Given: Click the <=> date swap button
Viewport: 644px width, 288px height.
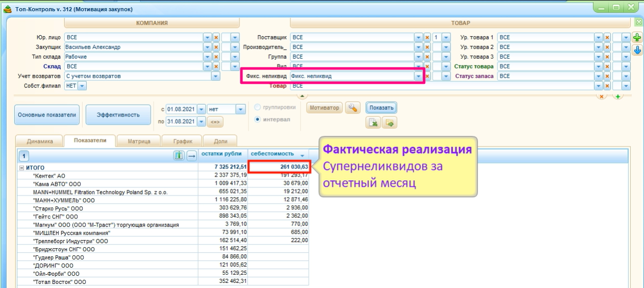Looking at the screenshot, I should 215,122.
